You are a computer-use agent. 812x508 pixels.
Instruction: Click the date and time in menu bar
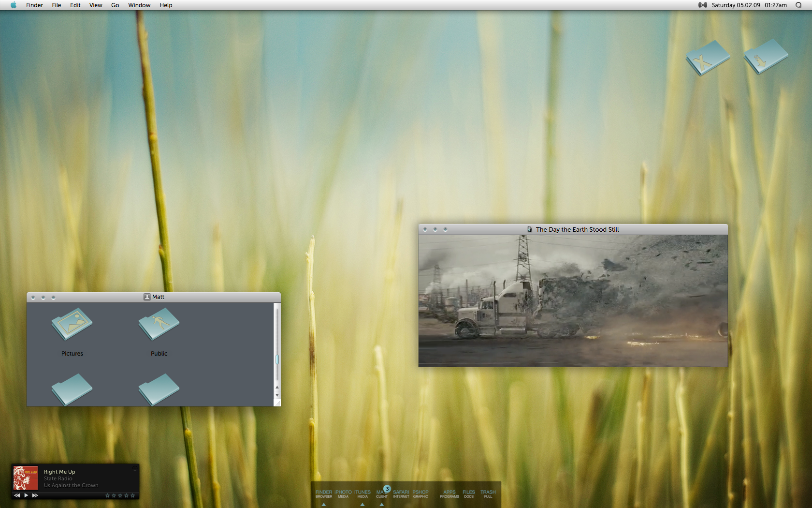tap(749, 5)
